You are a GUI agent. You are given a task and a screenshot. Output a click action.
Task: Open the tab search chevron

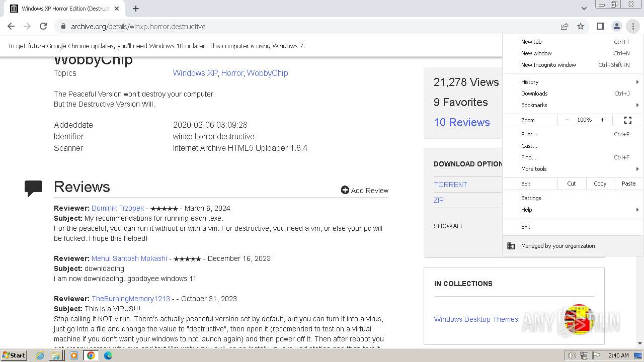click(584, 9)
